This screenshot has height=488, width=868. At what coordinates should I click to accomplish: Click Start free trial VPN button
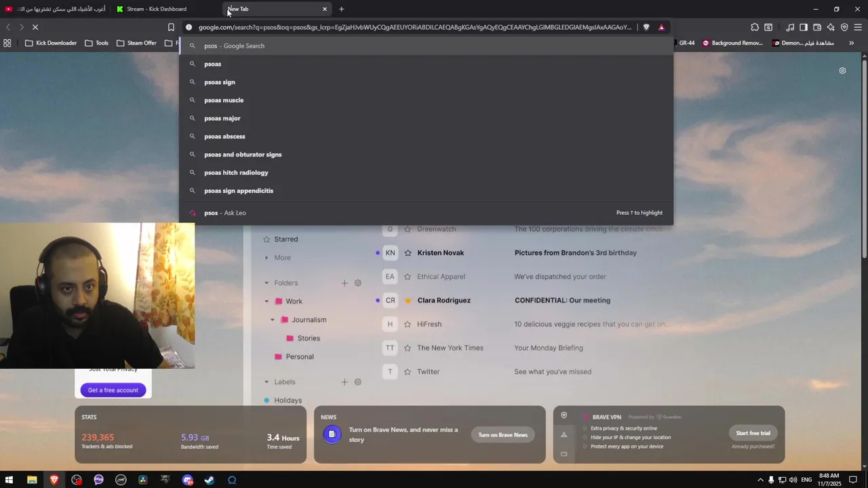tap(753, 433)
